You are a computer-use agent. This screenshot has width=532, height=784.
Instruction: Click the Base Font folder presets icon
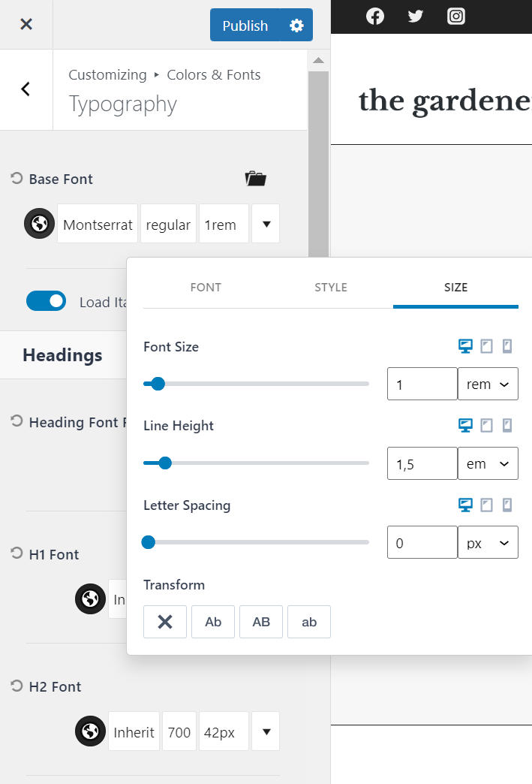(255, 179)
